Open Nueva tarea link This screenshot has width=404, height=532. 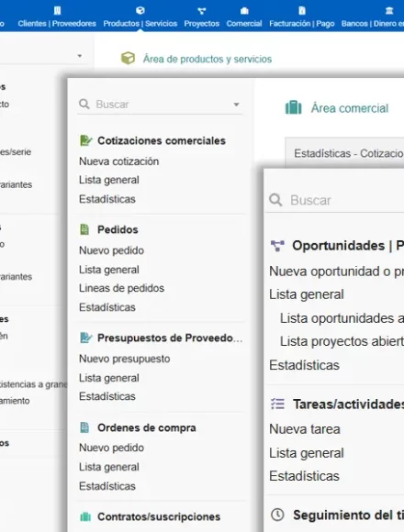[x=305, y=429]
